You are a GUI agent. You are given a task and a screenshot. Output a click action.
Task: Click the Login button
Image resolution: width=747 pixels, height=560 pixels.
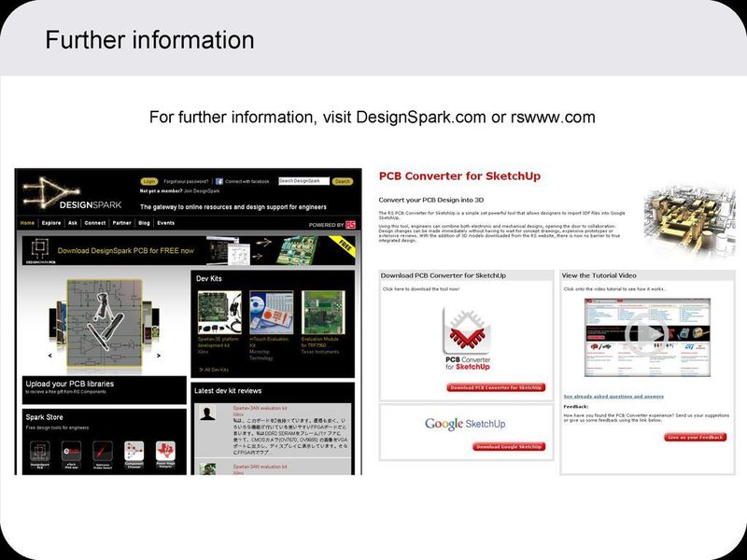click(x=149, y=181)
